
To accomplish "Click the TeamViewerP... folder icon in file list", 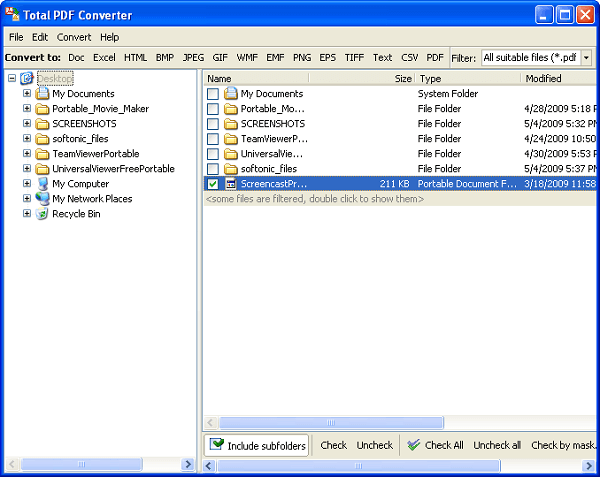I will point(231,139).
